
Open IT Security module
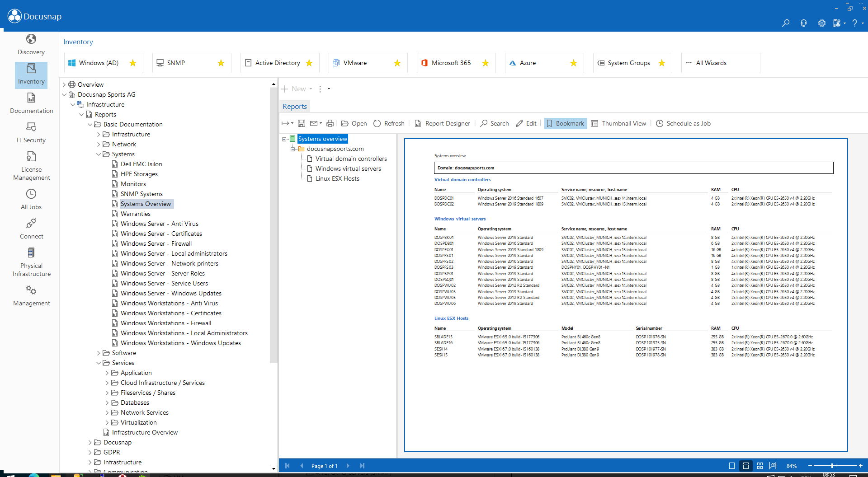(31, 133)
